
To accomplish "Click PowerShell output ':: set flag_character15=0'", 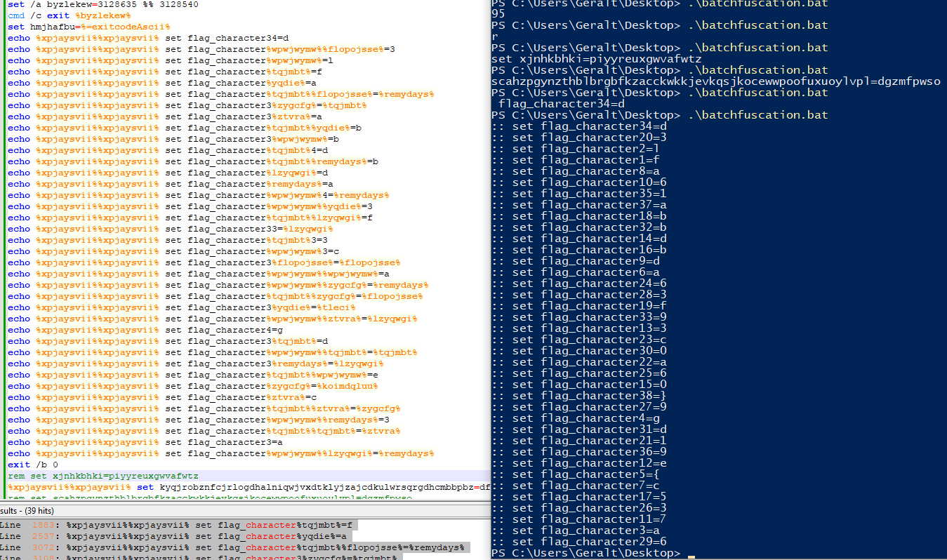I will 580,385.
